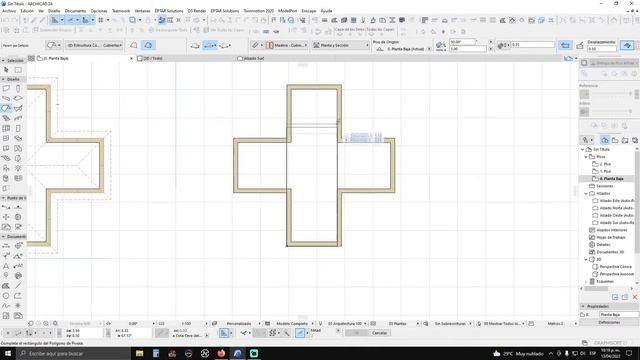Select the Line tool in the toolbox

[18, 286]
